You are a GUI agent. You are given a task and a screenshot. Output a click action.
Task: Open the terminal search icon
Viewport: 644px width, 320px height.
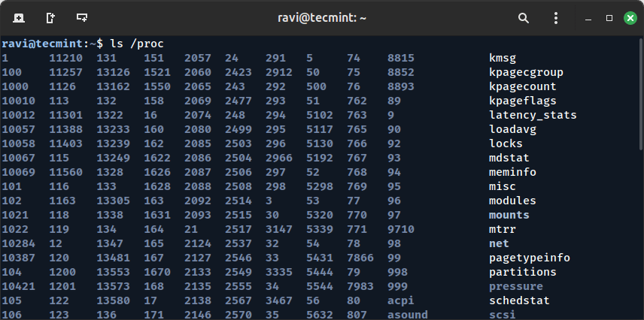point(524,18)
